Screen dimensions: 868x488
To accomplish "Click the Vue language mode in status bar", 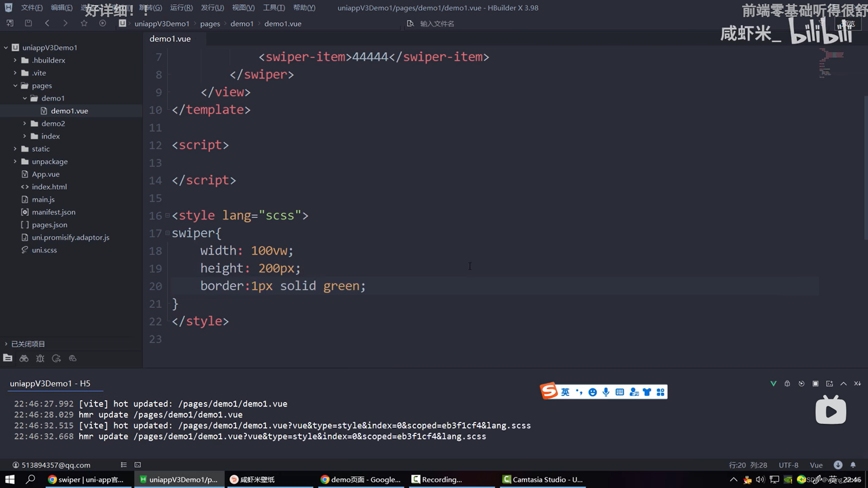I will tap(816, 465).
